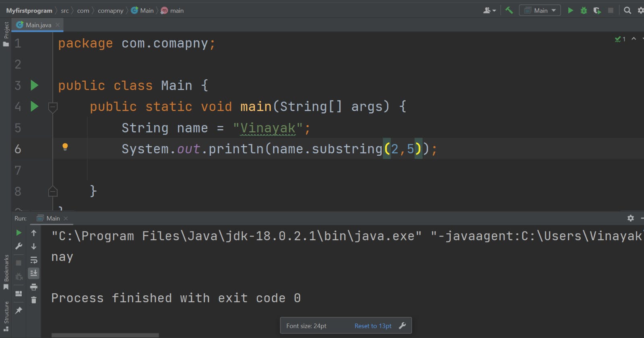
Task: Rerun Main using Run panel green arrow
Action: click(19, 233)
